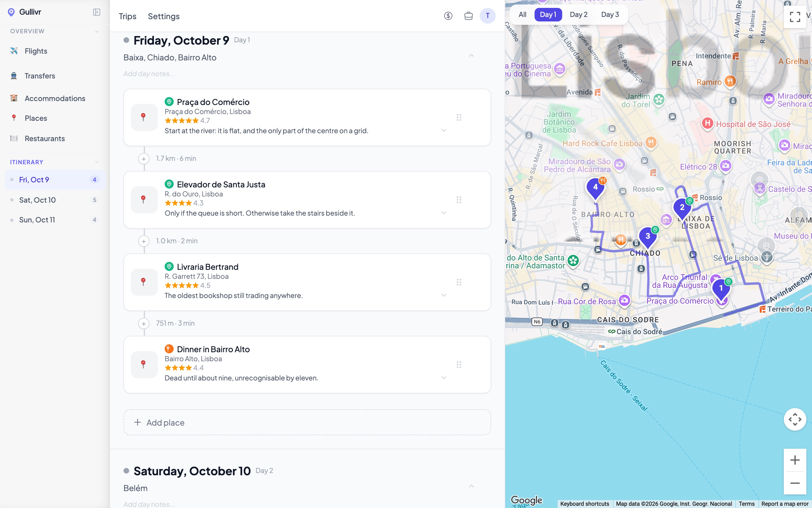Click the map pan control
The image size is (812, 508).
pos(795,419)
